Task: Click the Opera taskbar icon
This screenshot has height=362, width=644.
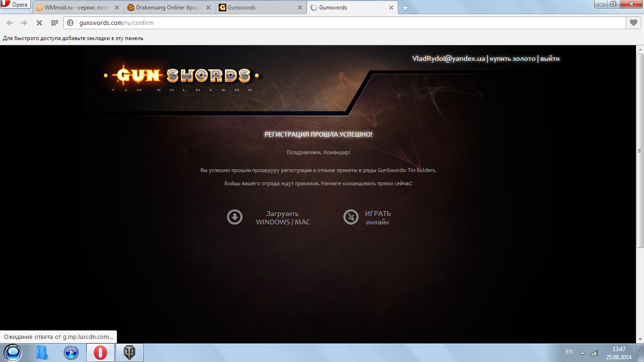Action: pos(100,353)
